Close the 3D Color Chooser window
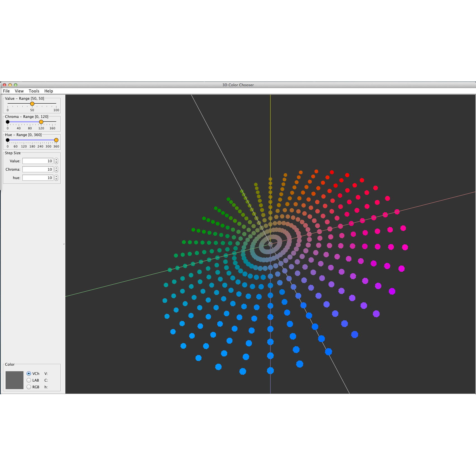Image resolution: width=476 pixels, height=476 pixels. click(x=4, y=85)
